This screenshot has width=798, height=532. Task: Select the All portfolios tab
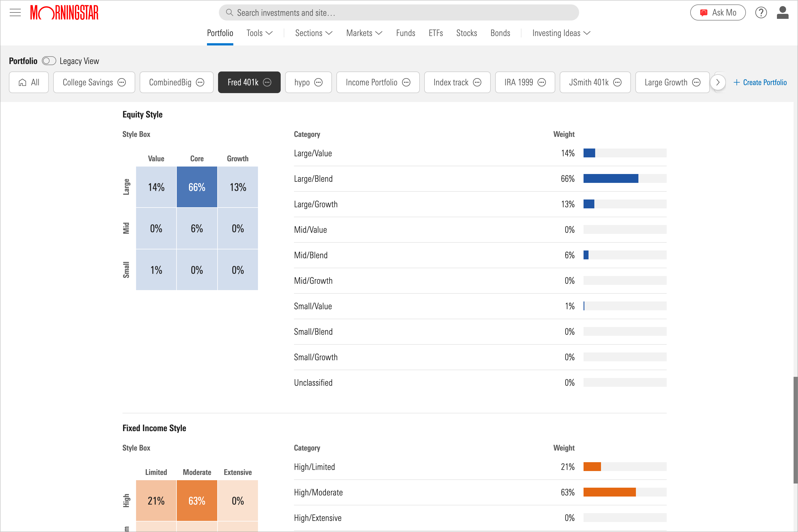pos(29,83)
